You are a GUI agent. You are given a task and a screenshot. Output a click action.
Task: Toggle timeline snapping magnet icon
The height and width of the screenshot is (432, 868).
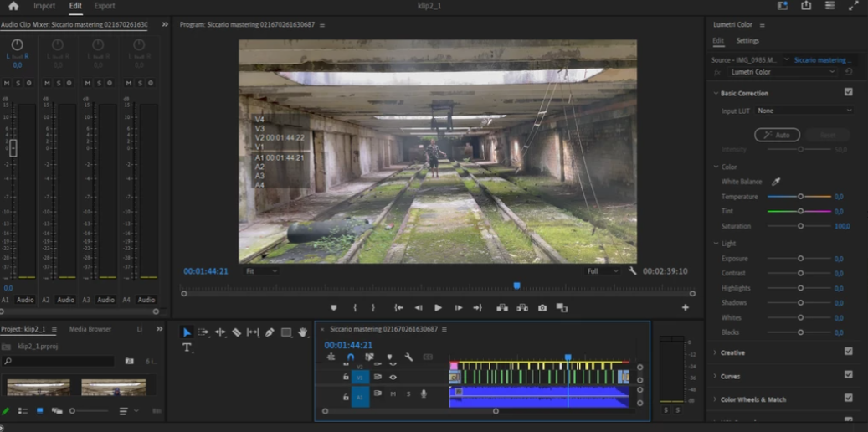click(x=351, y=357)
